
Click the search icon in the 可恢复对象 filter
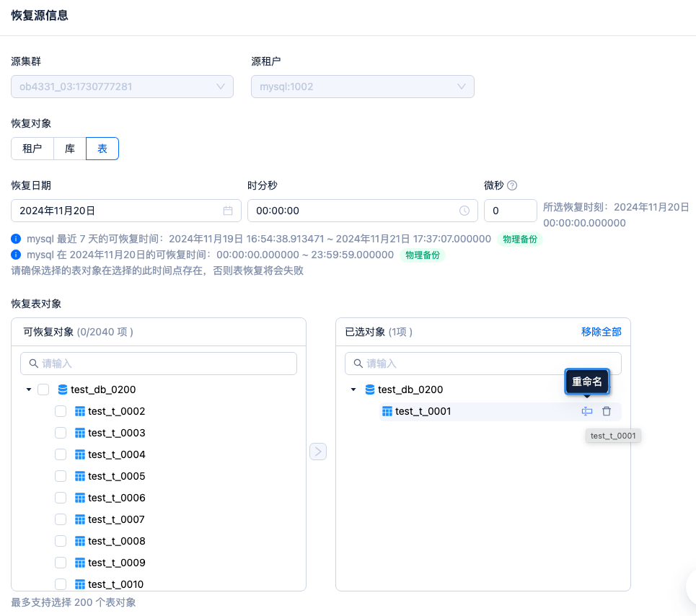tap(33, 364)
